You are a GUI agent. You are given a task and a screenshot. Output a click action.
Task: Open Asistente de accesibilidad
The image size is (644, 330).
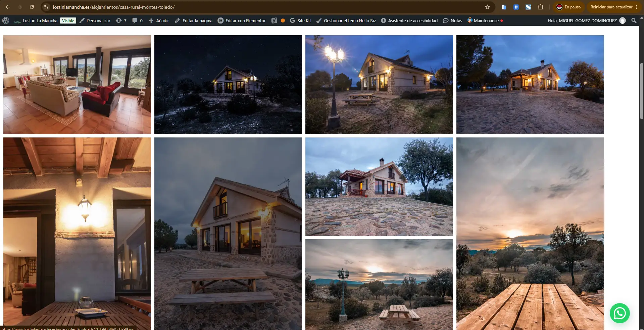(x=409, y=20)
